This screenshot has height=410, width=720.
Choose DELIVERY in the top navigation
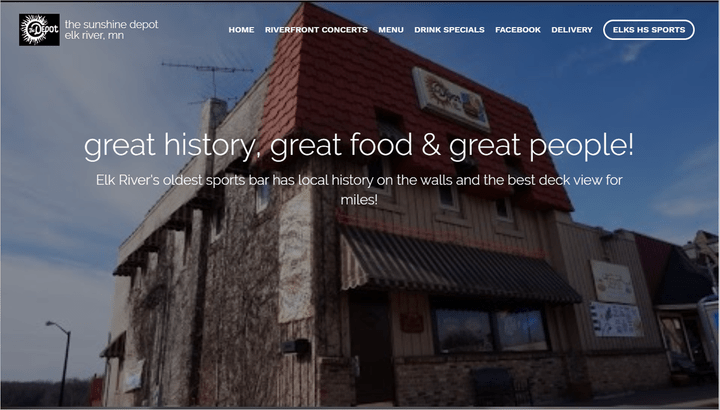point(572,30)
